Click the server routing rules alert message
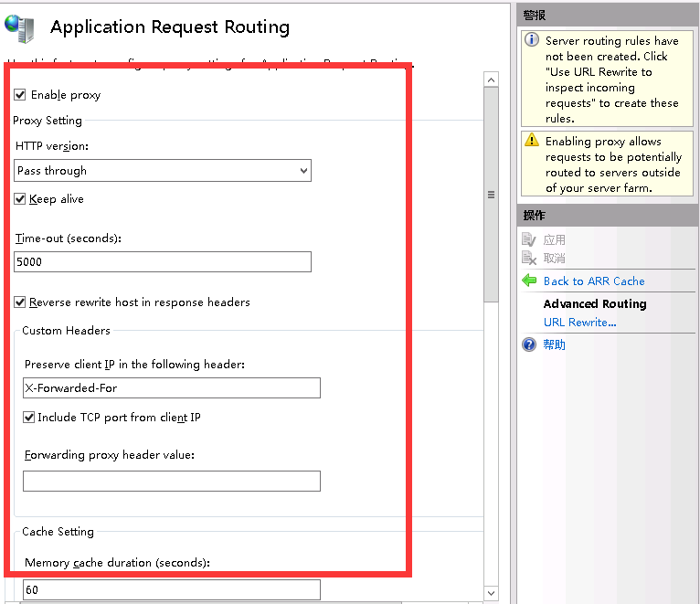 (612, 79)
